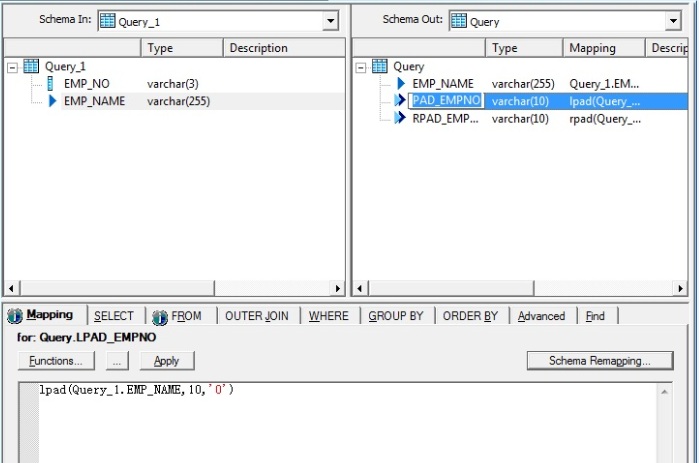Open the GROUP BY tab
Image resolution: width=699 pixels, height=463 pixels.
[x=395, y=316]
